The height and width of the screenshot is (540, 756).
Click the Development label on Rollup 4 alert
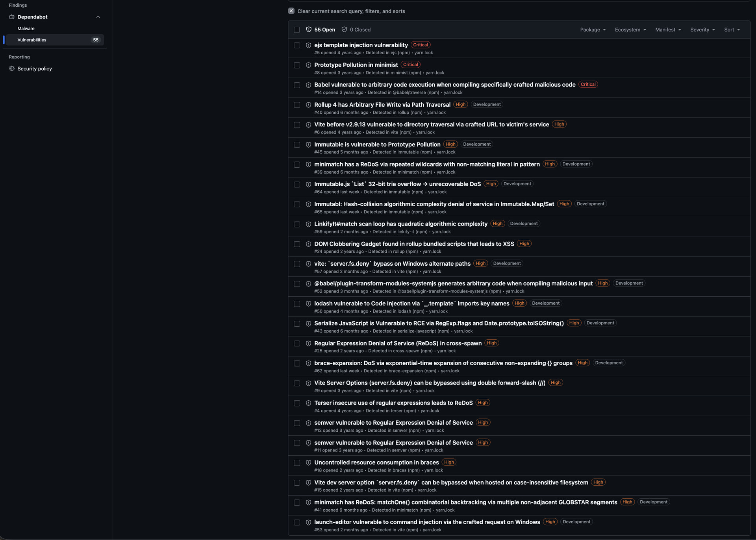tap(487, 105)
